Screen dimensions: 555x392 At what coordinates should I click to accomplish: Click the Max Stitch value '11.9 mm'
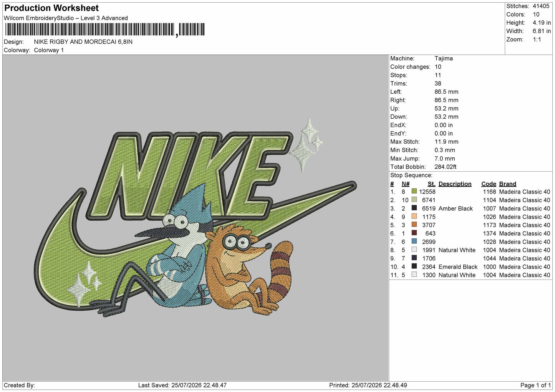click(x=446, y=142)
